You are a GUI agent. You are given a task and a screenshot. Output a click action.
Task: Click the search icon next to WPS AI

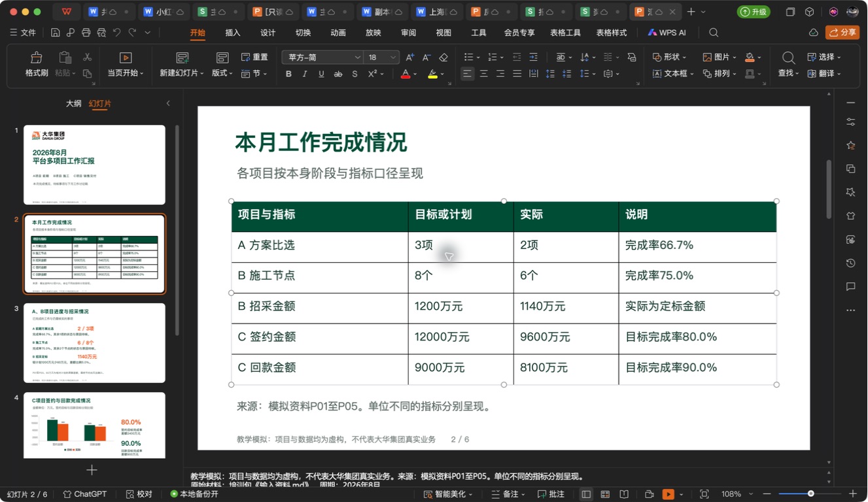(714, 32)
